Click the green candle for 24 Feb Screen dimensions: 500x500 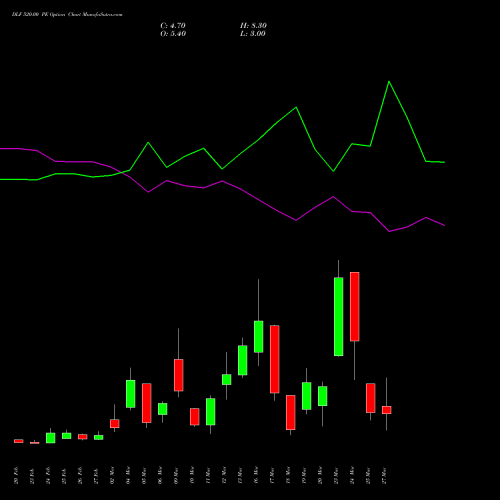51,438
